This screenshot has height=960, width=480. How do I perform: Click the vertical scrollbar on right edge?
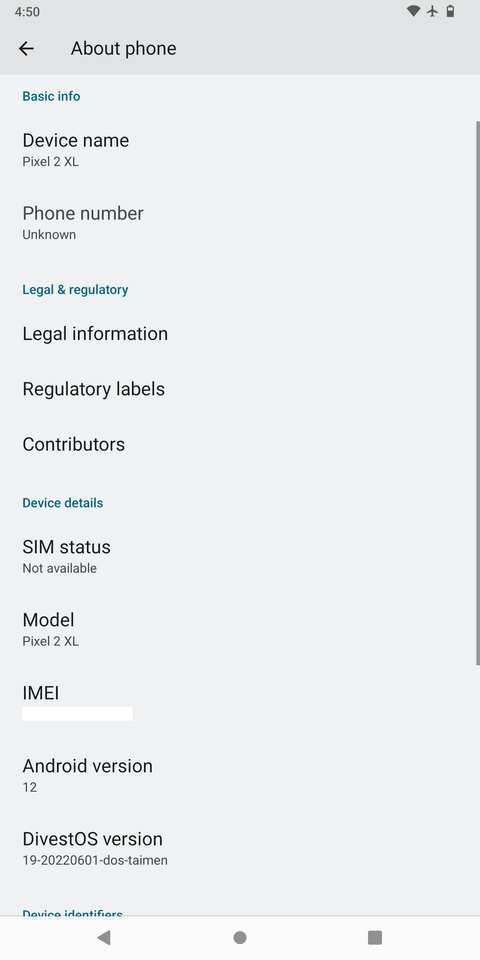click(478, 393)
